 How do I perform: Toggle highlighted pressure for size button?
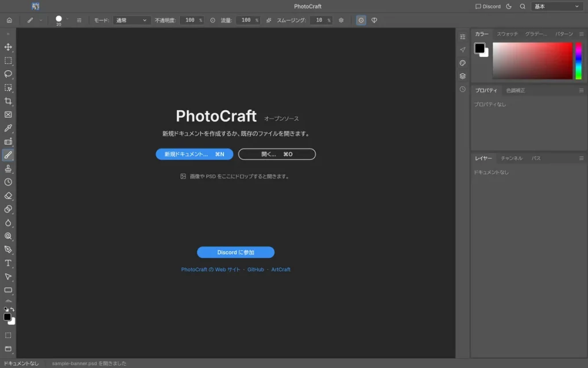click(361, 20)
